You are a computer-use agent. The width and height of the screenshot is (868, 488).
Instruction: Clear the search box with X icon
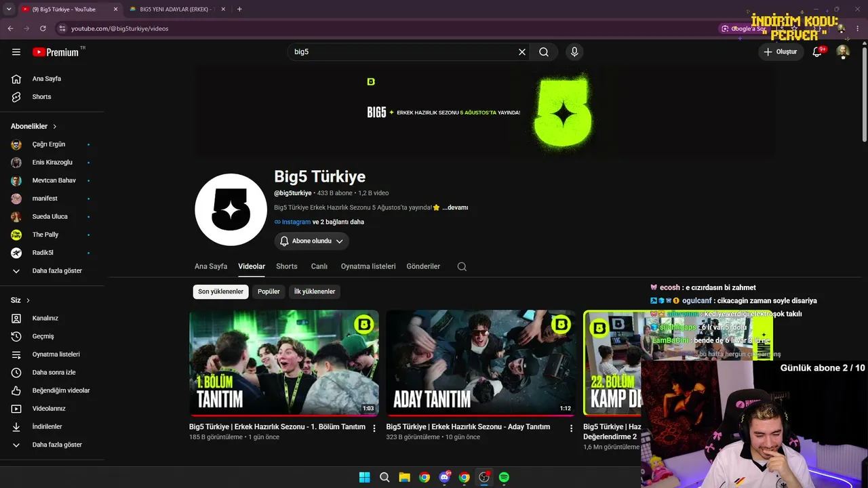522,52
